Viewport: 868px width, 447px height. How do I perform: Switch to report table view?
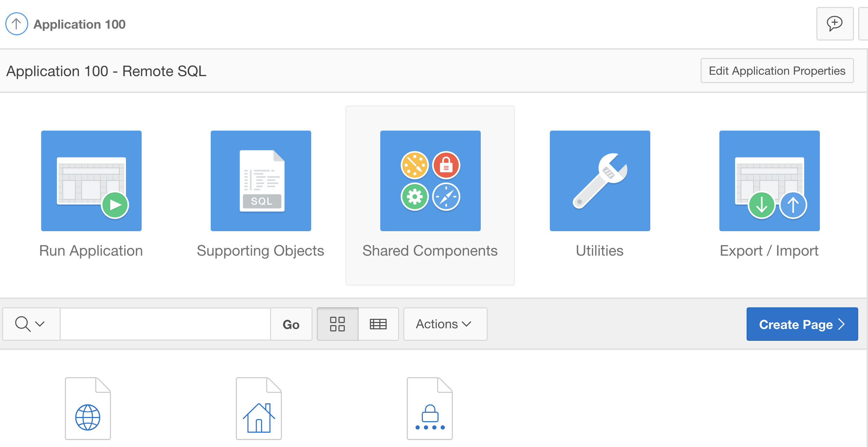378,324
